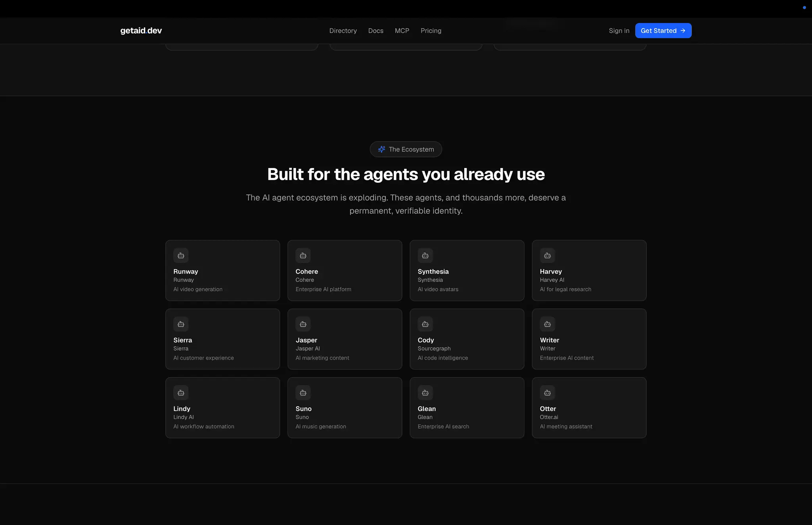Click The Ecosystem badge label
Screen dimensions: 812x525
point(411,149)
